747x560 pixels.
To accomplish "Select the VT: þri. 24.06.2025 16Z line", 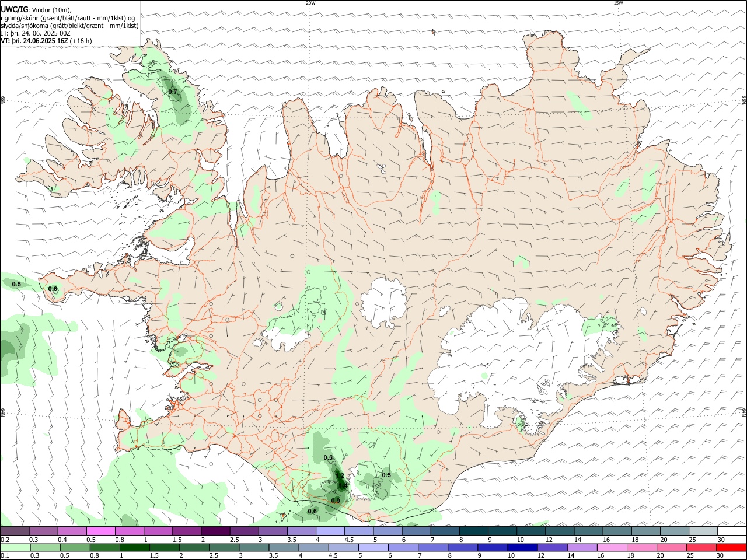I will [x=46, y=41].
